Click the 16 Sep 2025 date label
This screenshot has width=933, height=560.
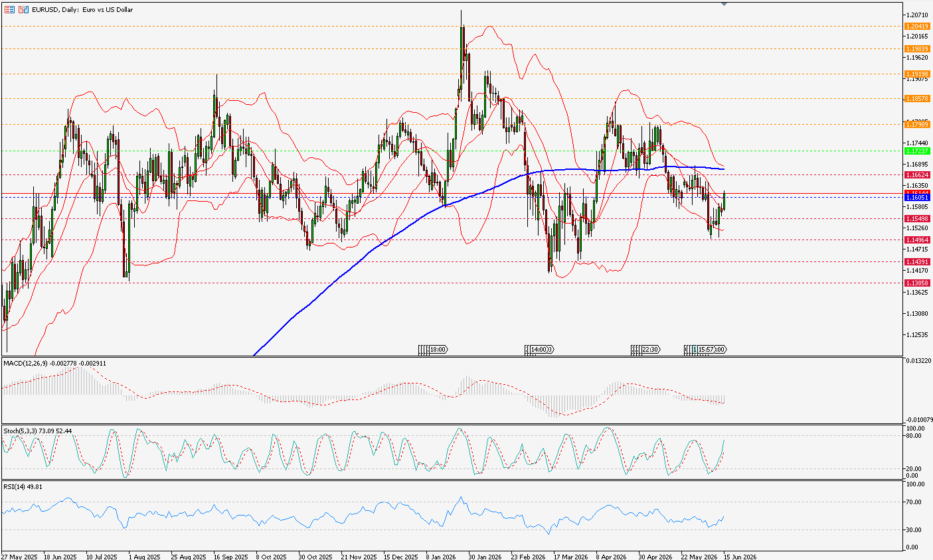232,557
